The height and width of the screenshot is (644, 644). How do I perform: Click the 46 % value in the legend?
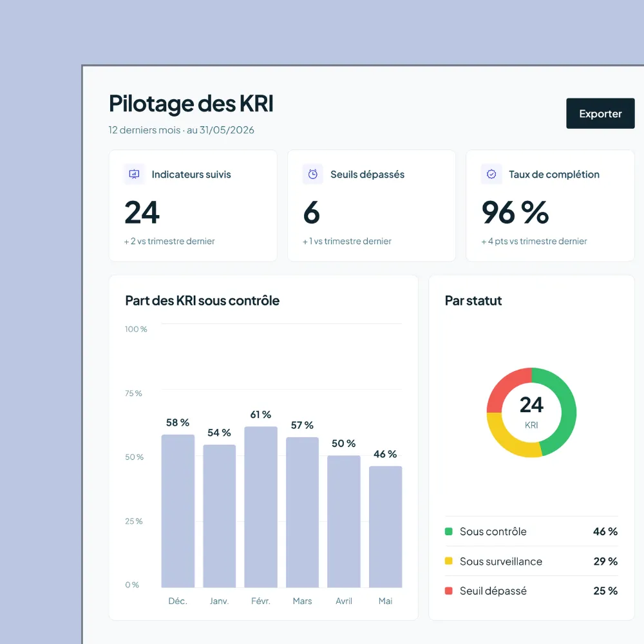[605, 531]
